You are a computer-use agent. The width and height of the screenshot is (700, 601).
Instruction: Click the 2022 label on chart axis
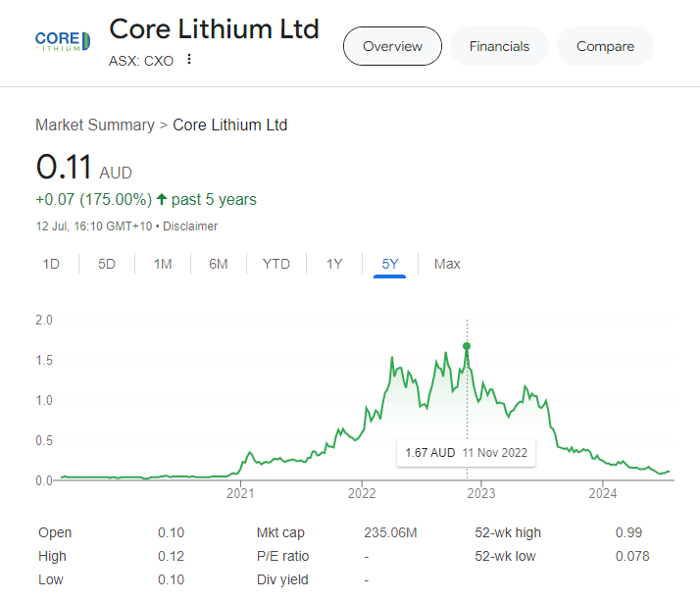[x=362, y=493]
